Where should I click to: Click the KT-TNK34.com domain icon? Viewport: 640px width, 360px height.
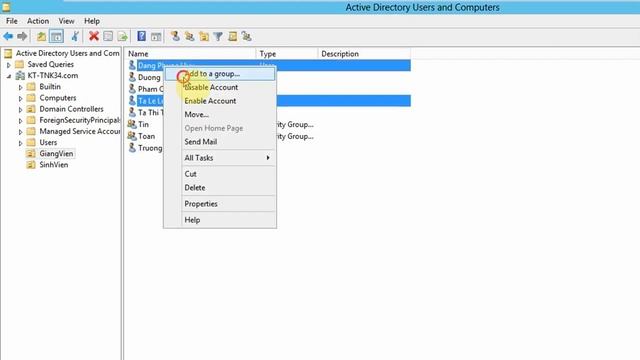20,76
